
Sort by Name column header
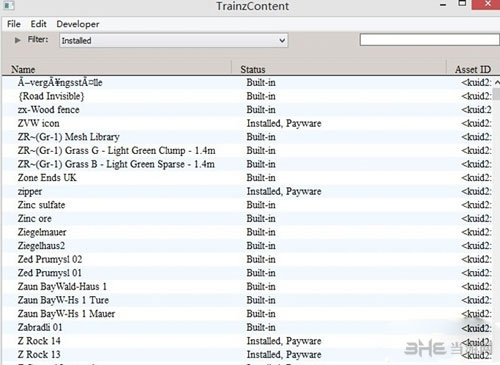coord(116,69)
